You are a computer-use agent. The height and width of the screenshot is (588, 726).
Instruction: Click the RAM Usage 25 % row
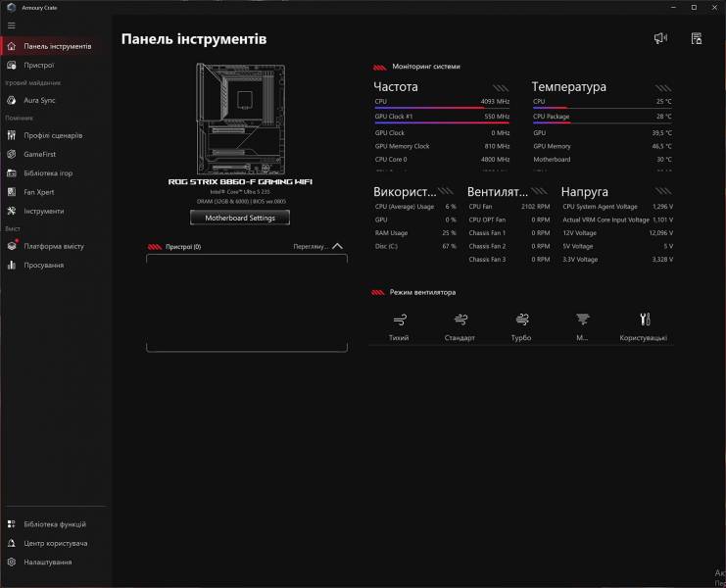(x=415, y=233)
